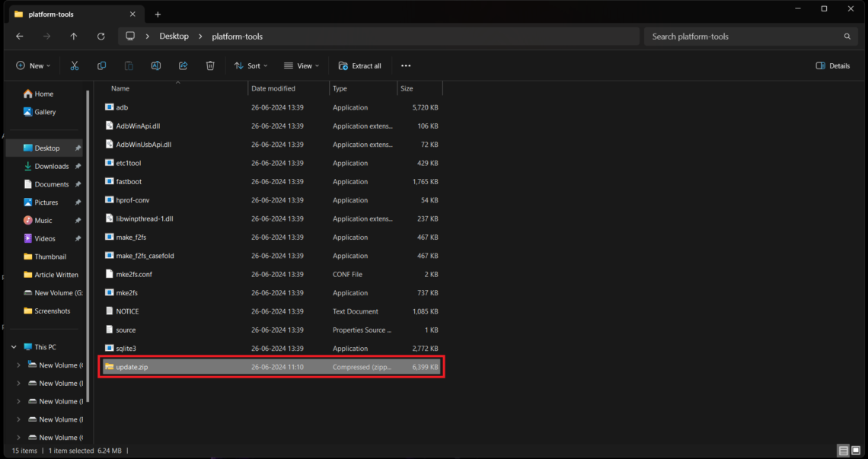Viewport: 868px width, 459px height.
Task: Open the New item dropdown
Action: pyautogui.click(x=34, y=66)
